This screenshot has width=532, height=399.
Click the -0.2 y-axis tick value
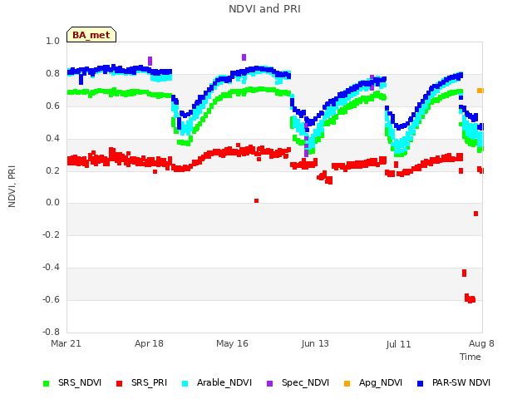(51, 234)
